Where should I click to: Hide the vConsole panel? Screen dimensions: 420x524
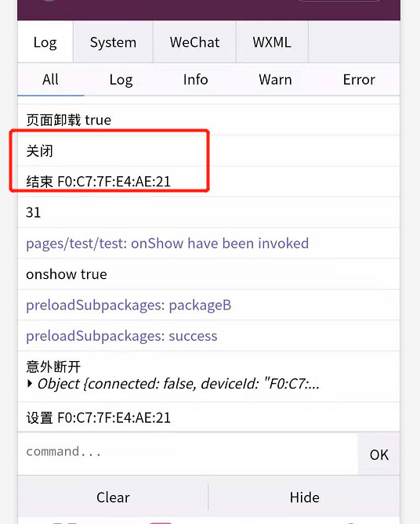304,497
